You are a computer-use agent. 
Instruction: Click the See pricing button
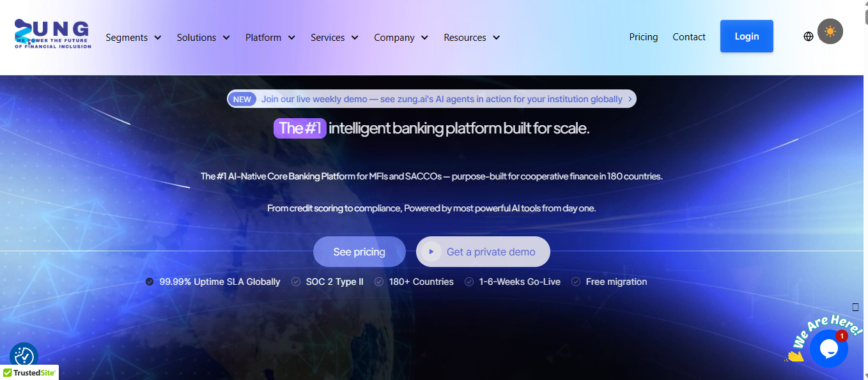pos(359,252)
